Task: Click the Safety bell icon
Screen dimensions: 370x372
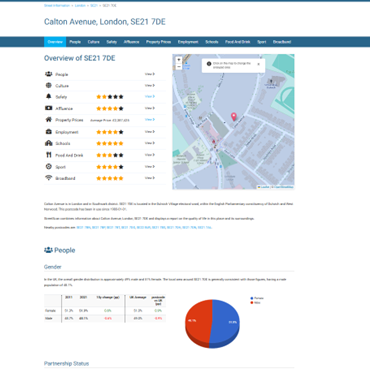Action: [x=49, y=96]
